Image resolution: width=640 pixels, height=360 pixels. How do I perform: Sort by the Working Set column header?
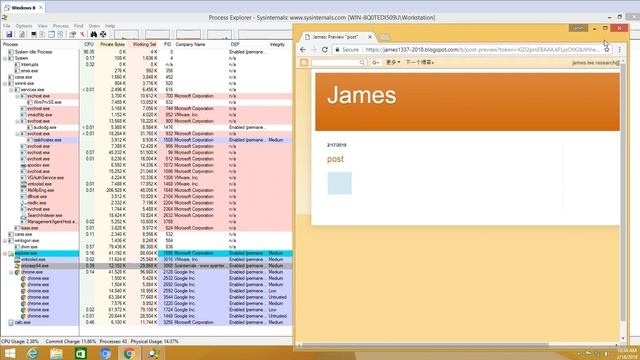point(144,44)
